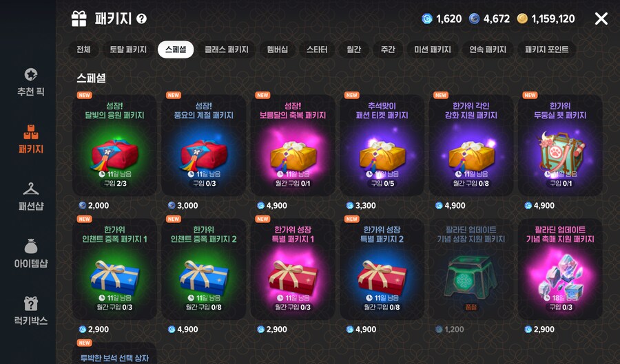This screenshot has width=620, height=364.
Task: Open the 한가위 성장 특별 패키지 2 card
Action: pyautogui.click(x=382, y=269)
